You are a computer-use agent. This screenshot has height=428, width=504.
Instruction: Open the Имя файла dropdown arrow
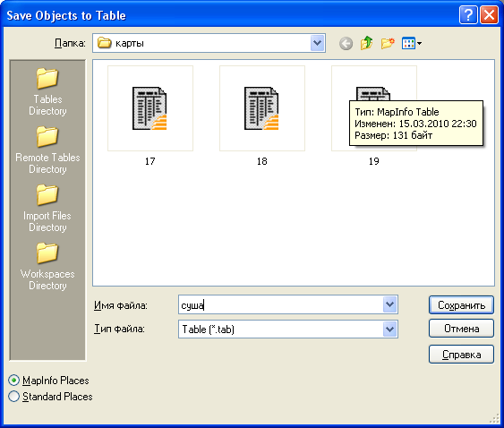pos(390,304)
